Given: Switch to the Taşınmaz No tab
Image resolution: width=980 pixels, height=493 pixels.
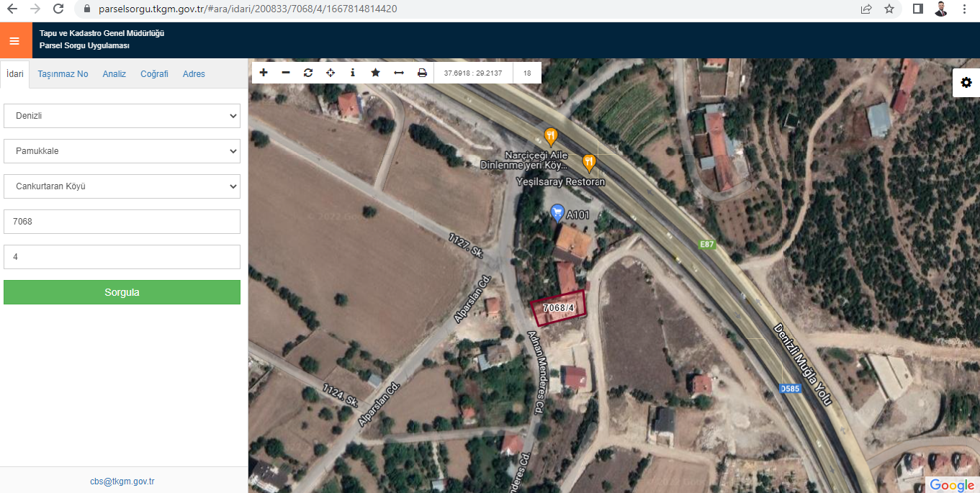Looking at the screenshot, I should click(x=63, y=74).
